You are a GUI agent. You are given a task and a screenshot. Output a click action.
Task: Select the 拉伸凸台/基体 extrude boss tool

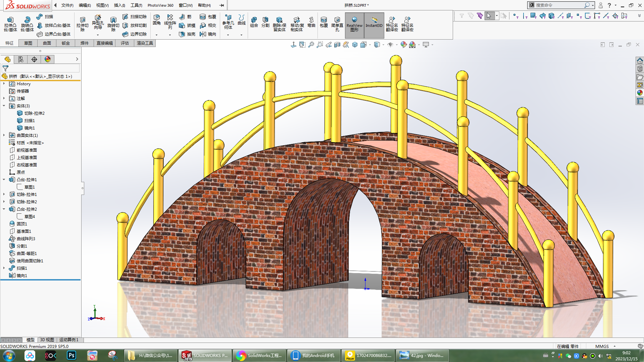click(10, 24)
